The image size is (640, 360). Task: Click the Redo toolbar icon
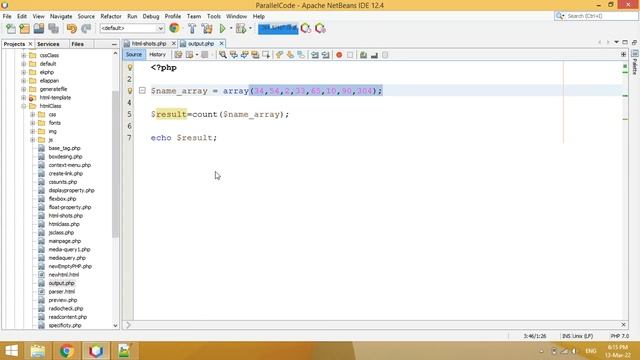(x=86, y=29)
